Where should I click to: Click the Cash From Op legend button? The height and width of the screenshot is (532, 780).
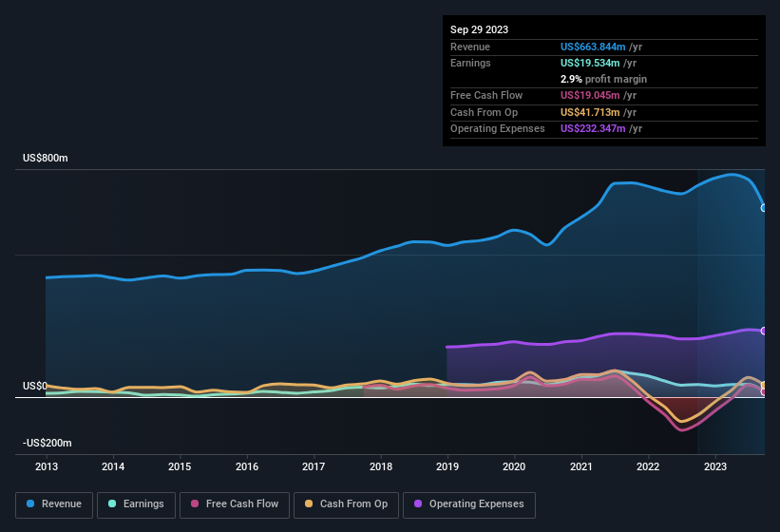click(x=346, y=504)
